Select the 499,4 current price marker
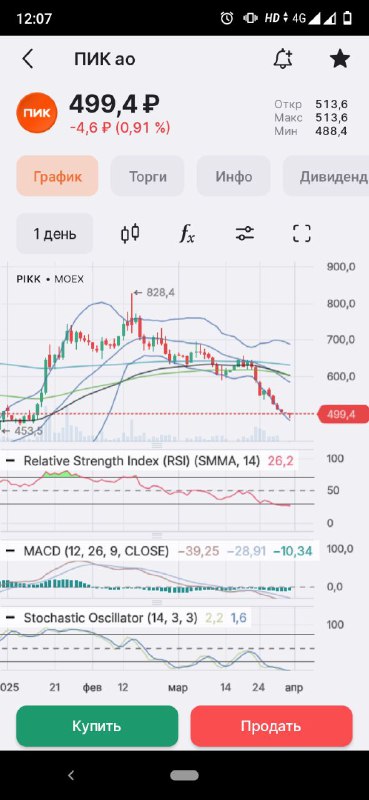This screenshot has width=369, height=800. point(343,414)
